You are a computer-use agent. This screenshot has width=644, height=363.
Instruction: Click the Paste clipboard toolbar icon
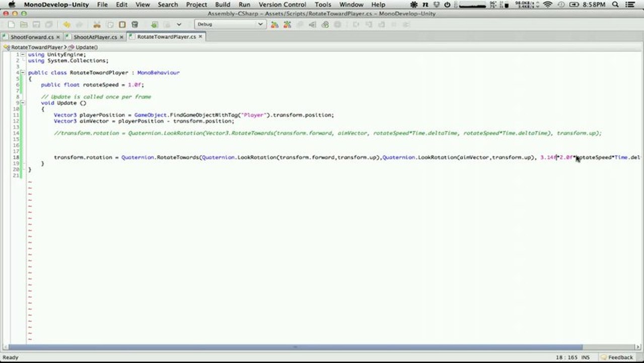(122, 24)
